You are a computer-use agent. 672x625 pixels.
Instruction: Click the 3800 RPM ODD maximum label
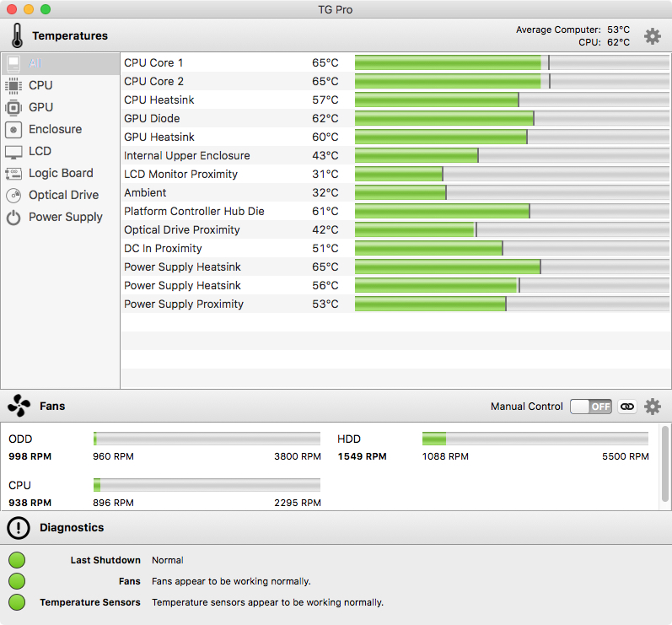coord(298,456)
